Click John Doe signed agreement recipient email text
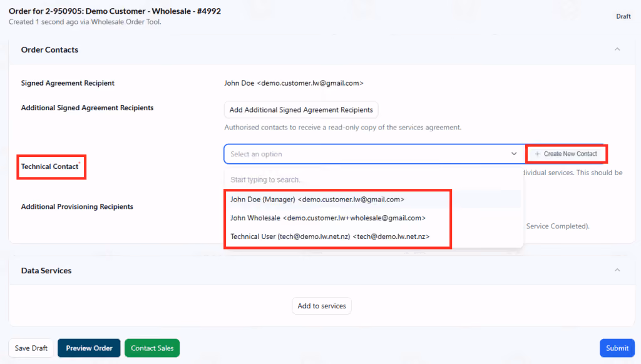The image size is (641, 364). click(x=294, y=83)
